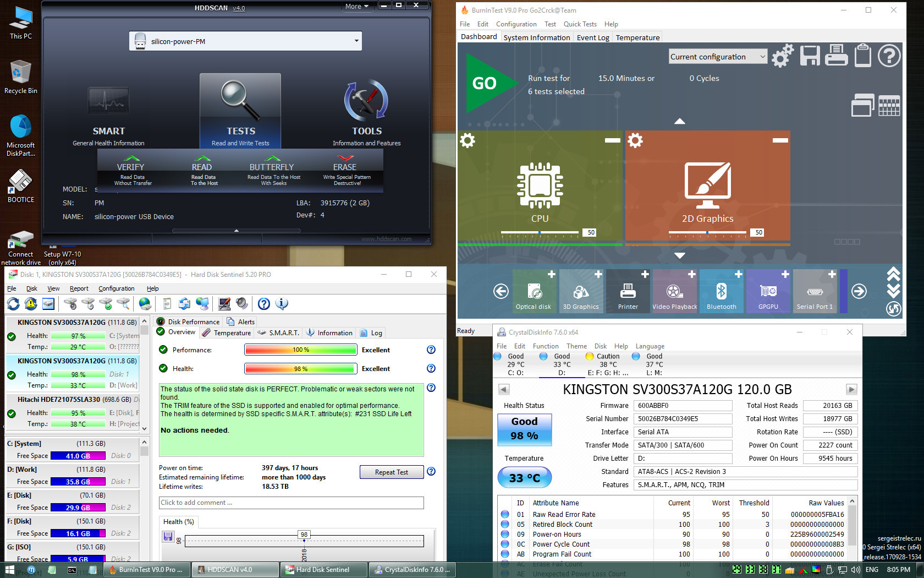Click down triangle below BurnInTest test tiles
The width and height of the screenshot is (924, 578).
(680, 255)
